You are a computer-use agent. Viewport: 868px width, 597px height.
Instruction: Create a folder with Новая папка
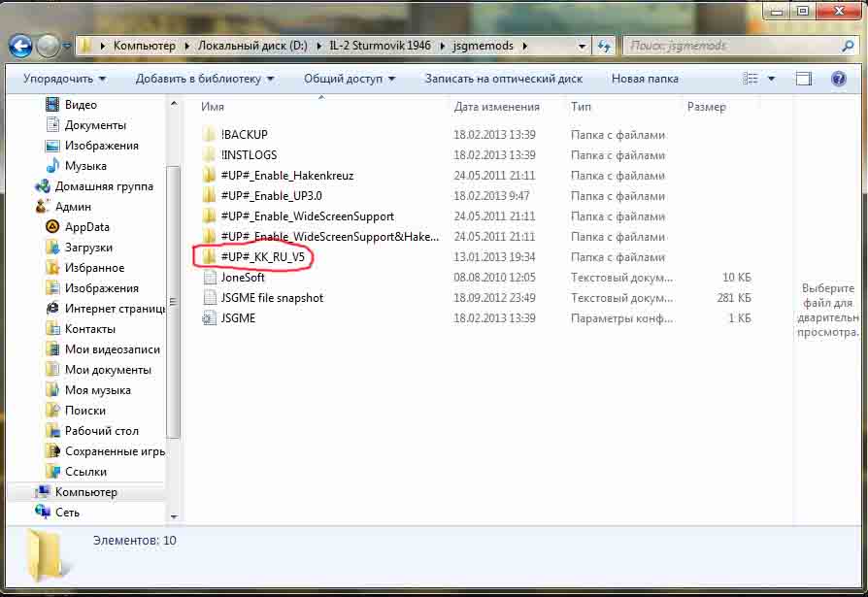point(645,79)
